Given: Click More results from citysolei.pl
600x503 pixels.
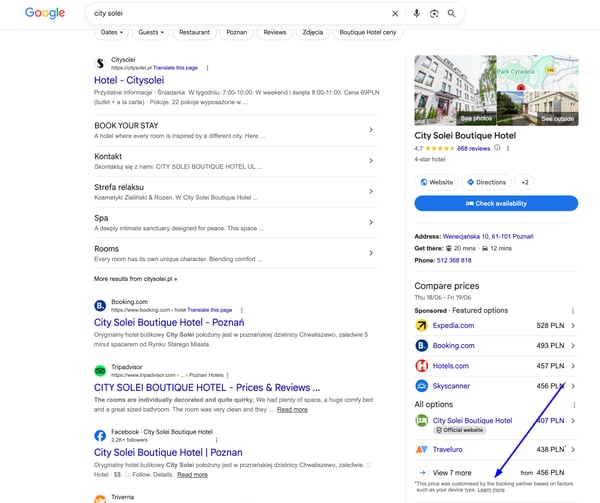Looking at the screenshot, I should [x=135, y=279].
